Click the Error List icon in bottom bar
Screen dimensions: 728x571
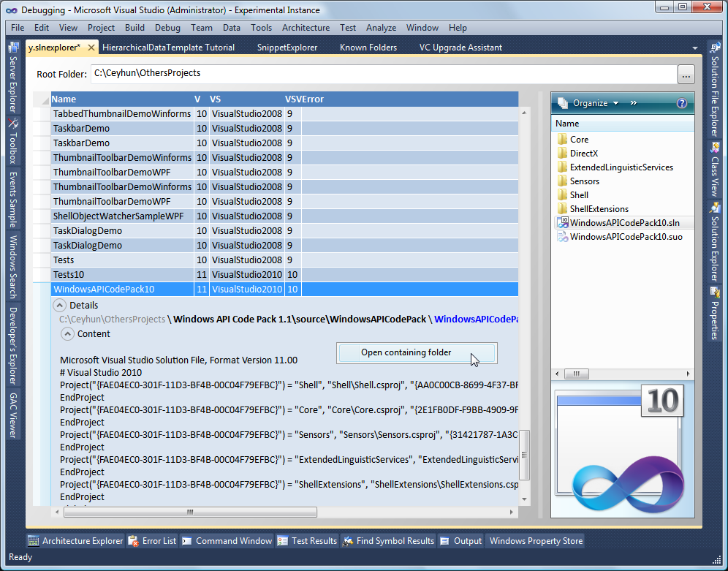tap(134, 541)
